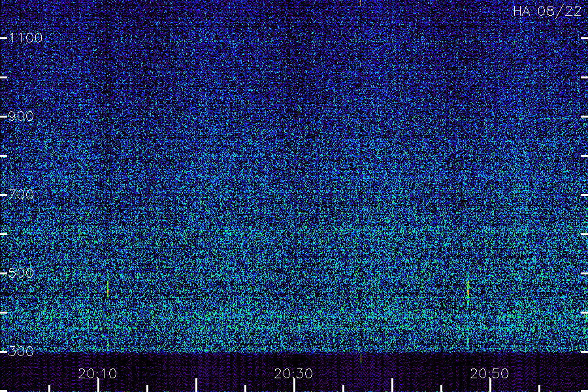
Task: Click the 20:10 time axis label
Action: [x=97, y=373]
